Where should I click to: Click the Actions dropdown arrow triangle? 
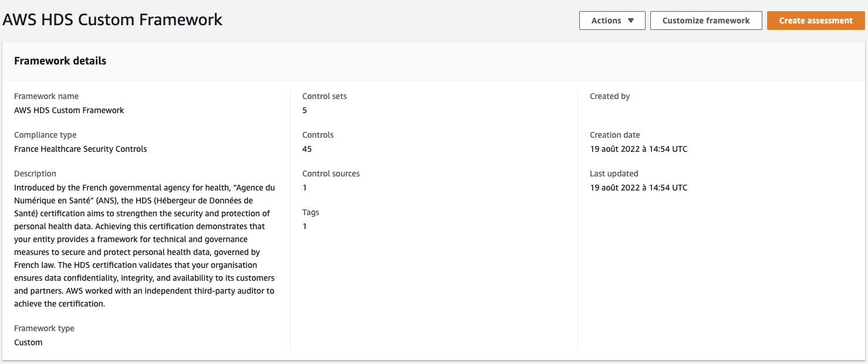(631, 21)
